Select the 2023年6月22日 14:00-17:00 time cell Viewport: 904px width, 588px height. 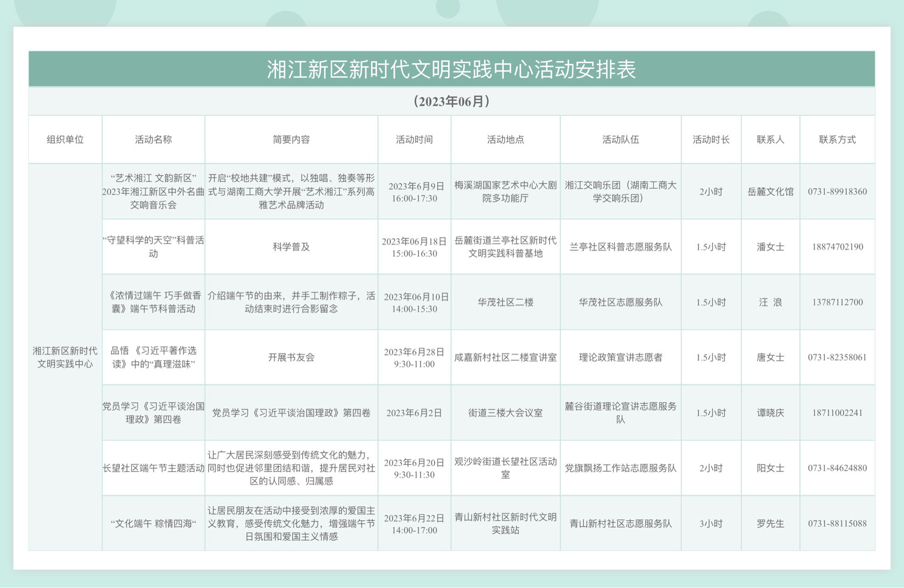[x=414, y=523]
